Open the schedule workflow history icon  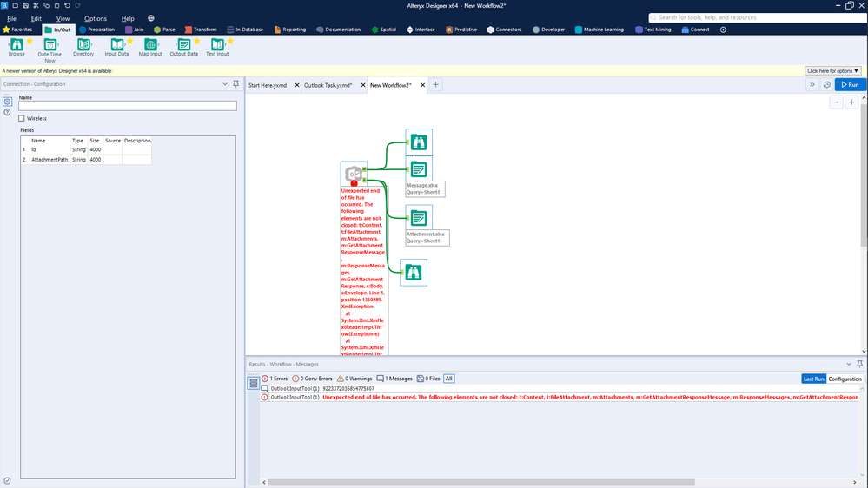coord(827,84)
